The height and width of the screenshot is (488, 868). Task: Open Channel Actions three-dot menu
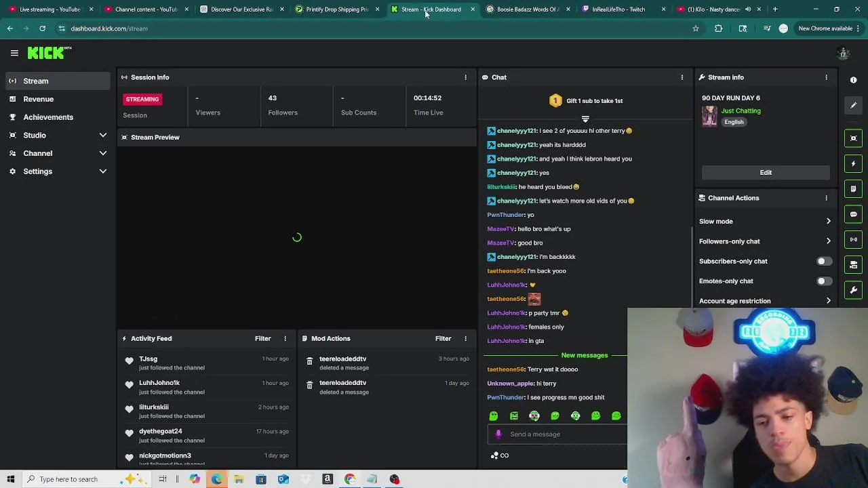click(826, 198)
